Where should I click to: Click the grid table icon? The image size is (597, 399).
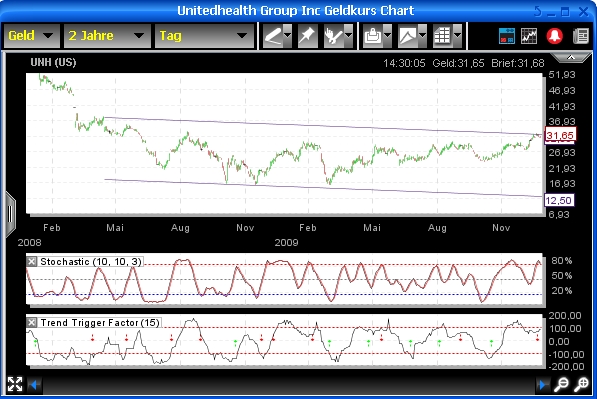click(443, 36)
